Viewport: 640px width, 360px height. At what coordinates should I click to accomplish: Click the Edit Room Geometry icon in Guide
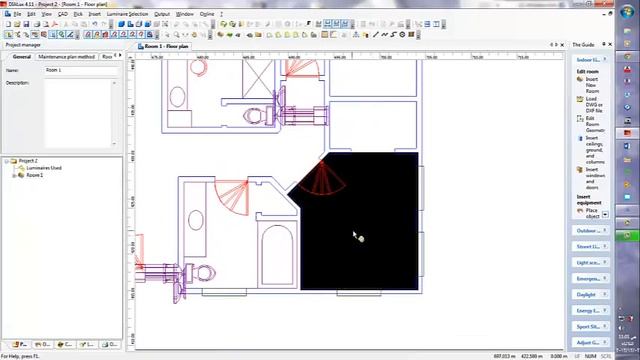pyautogui.click(x=580, y=119)
